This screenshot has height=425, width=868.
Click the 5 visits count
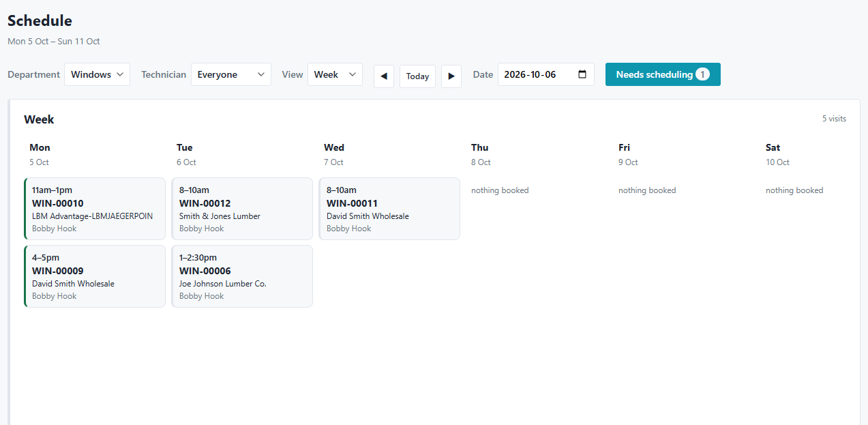(834, 119)
